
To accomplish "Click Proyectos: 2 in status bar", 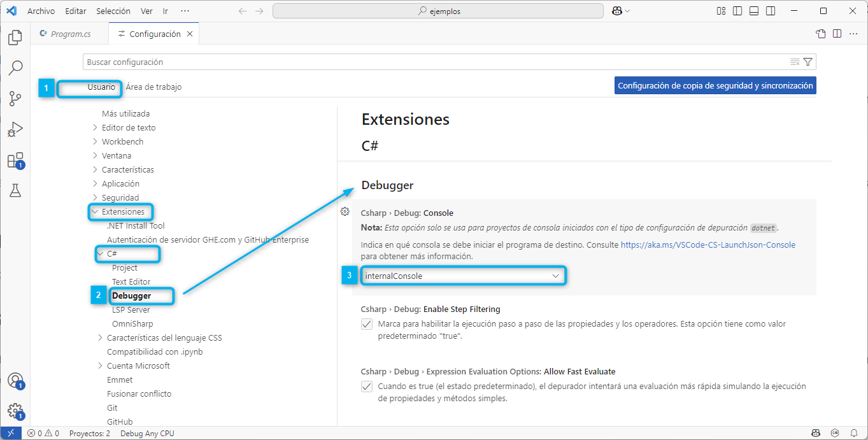I will pyautogui.click(x=89, y=433).
